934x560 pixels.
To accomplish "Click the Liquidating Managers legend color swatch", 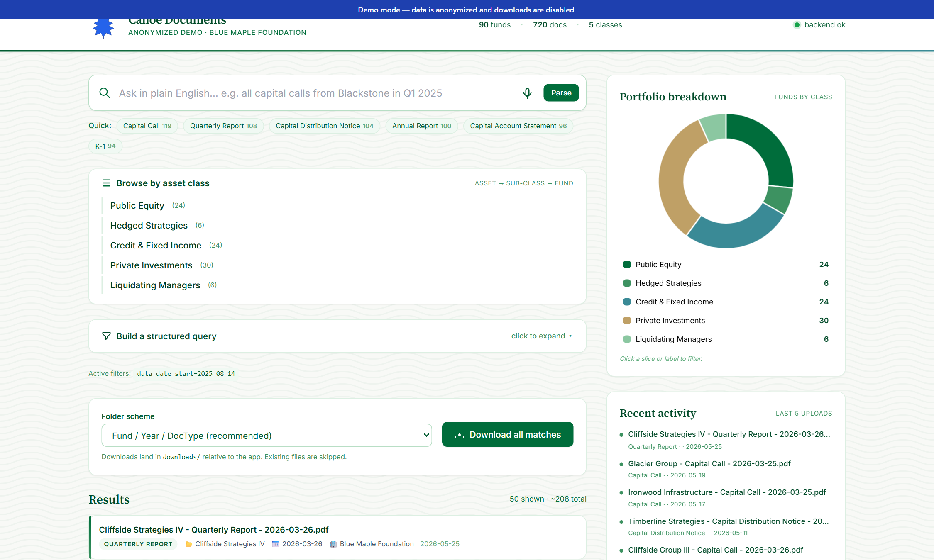I will [x=627, y=339].
